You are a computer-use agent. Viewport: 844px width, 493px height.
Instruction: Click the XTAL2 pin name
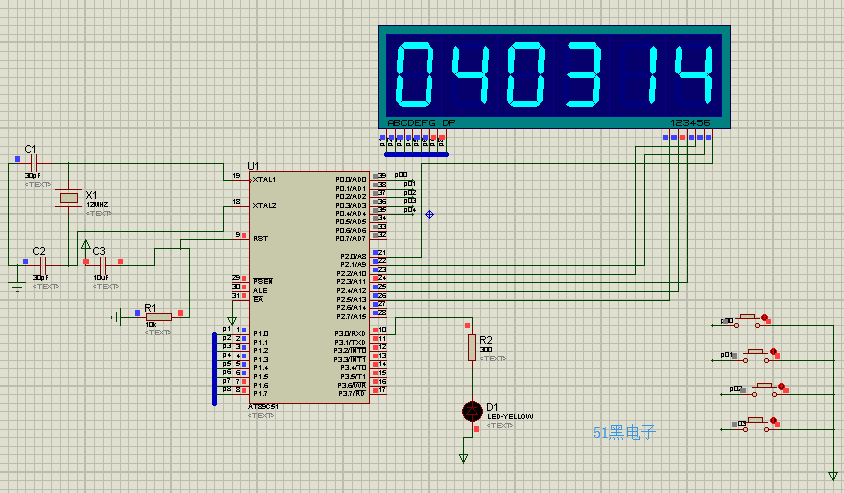[264, 206]
